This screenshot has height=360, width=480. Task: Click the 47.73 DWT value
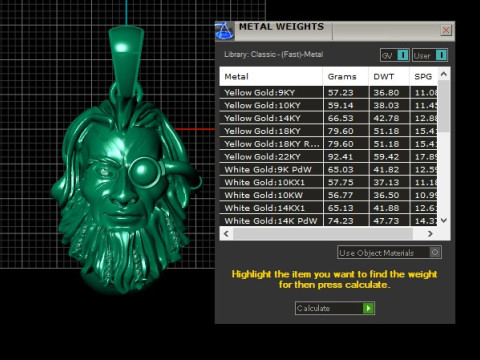coord(386,221)
